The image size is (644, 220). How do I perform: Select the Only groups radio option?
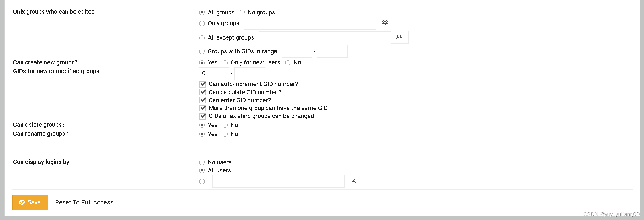tap(202, 23)
